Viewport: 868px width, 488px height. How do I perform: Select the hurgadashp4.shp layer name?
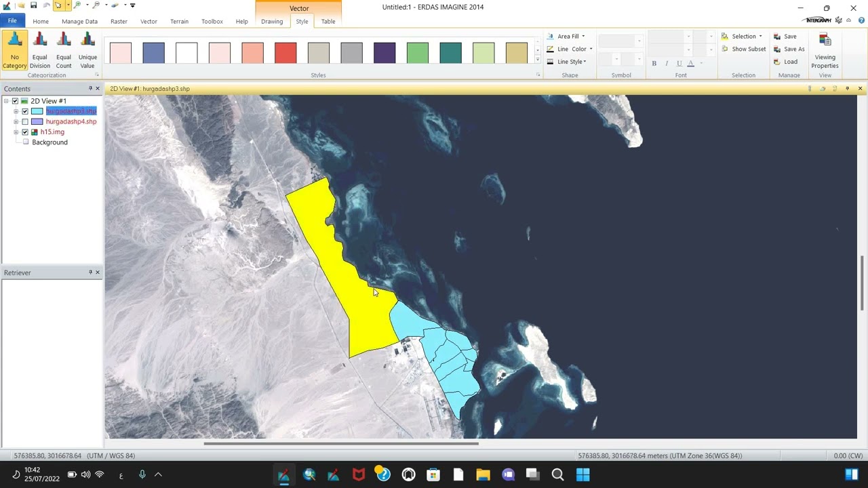[71, 122]
